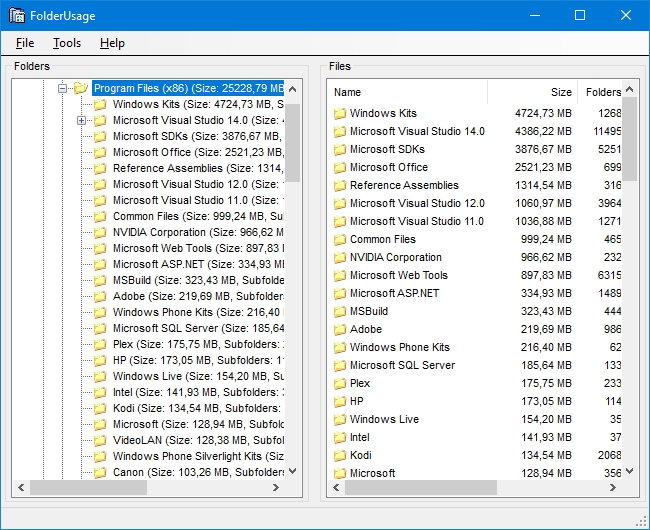Select Microsoft Visual Studio 11.0 in folder tree
This screenshot has height=530, width=650.
[198, 201]
